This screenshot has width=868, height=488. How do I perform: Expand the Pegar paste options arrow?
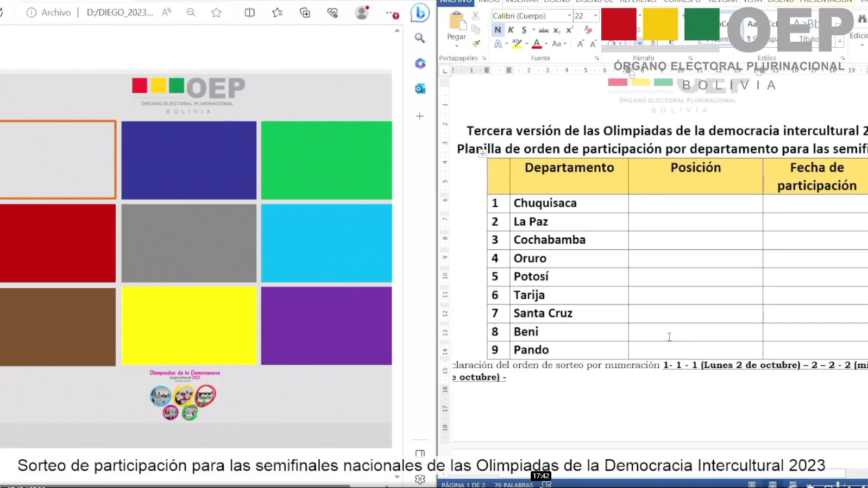click(x=456, y=46)
